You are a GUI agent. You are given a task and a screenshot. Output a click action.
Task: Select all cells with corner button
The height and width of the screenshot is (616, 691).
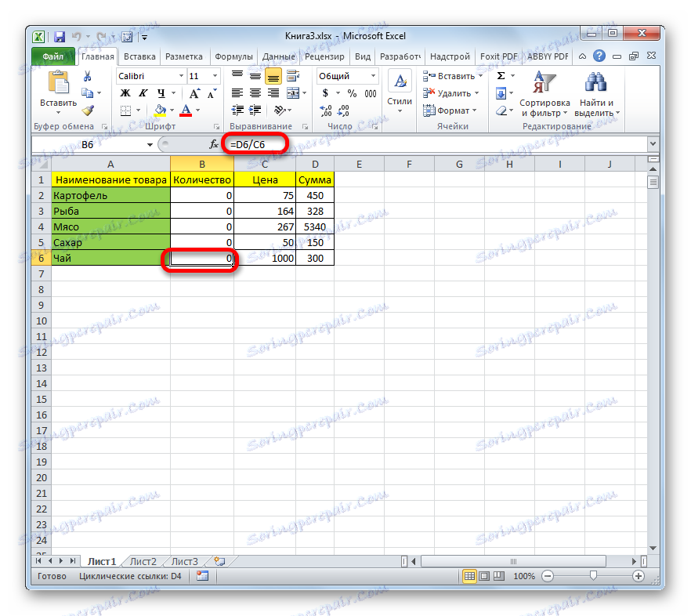tap(42, 165)
